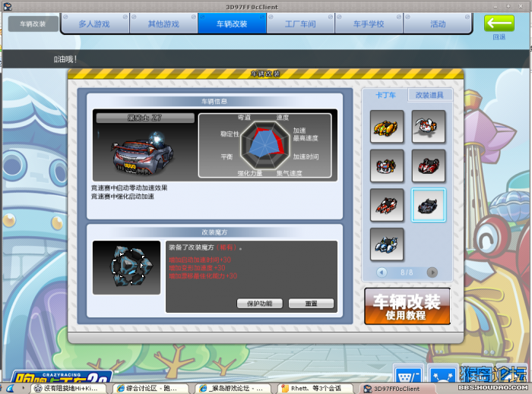
Task: Click the 速度 radar axis label
Action: pyautogui.click(x=282, y=117)
